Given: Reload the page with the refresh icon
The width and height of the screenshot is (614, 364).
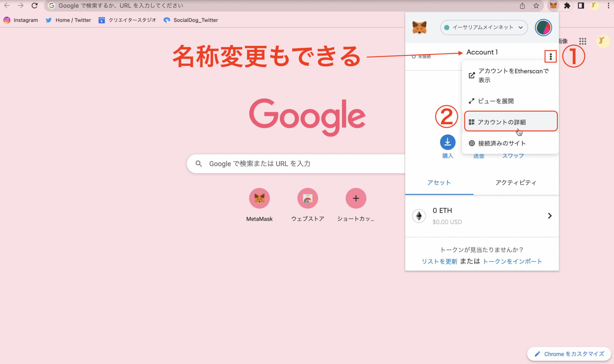Looking at the screenshot, I should (35, 5).
